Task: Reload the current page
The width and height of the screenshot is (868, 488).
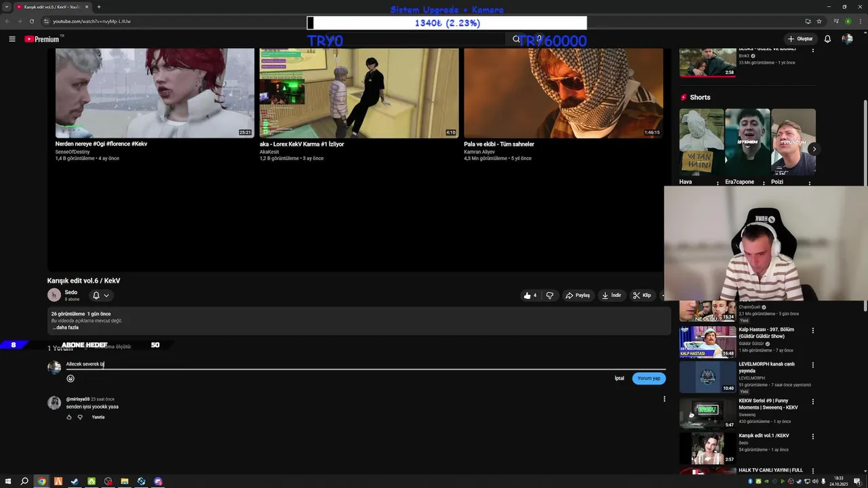Action: (x=31, y=21)
